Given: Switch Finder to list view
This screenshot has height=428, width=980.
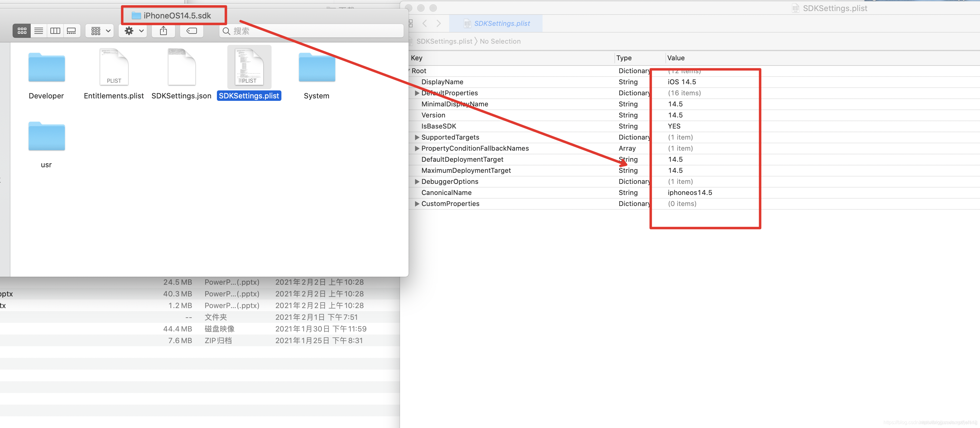Looking at the screenshot, I should click(38, 31).
